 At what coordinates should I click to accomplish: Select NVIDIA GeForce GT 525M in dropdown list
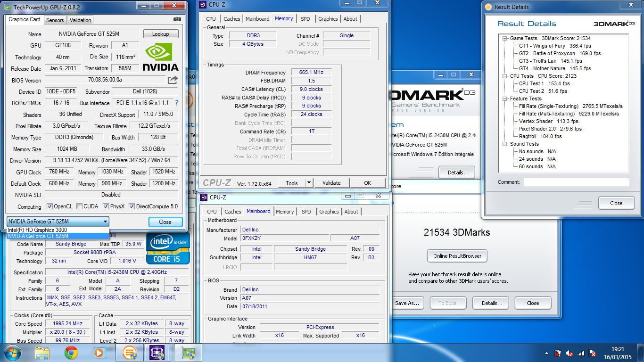(x=58, y=236)
